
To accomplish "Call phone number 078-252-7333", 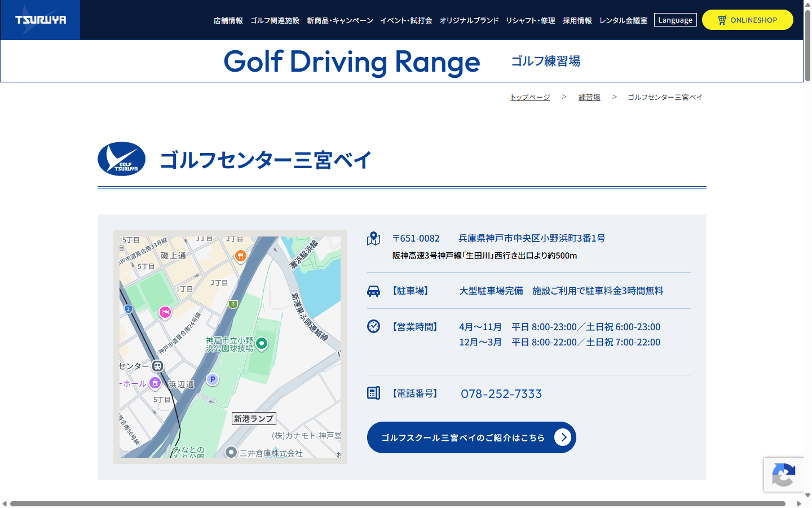I will 501,394.
